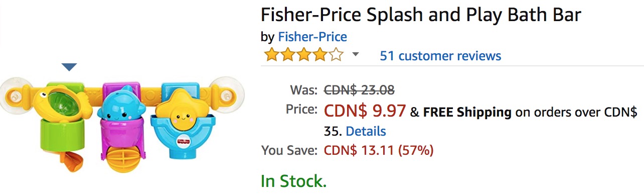Viewport: 644px width, 194px height.
Task: Open the Fisher-Price brand link
Action: coord(312,37)
